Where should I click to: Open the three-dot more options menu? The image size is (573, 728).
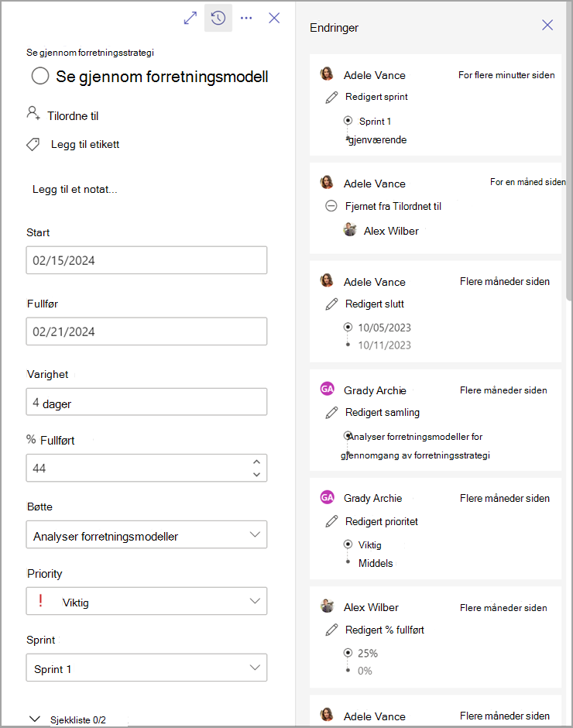click(x=246, y=18)
